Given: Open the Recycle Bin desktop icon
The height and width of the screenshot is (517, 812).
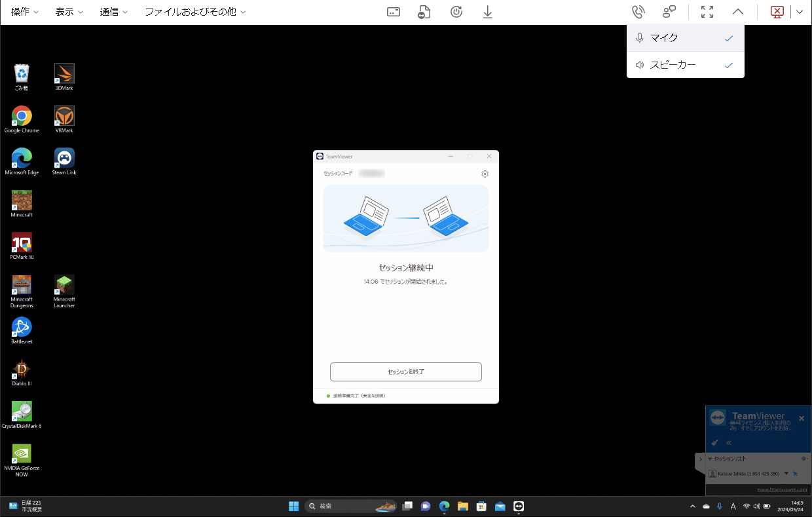Looking at the screenshot, I should tap(22, 77).
